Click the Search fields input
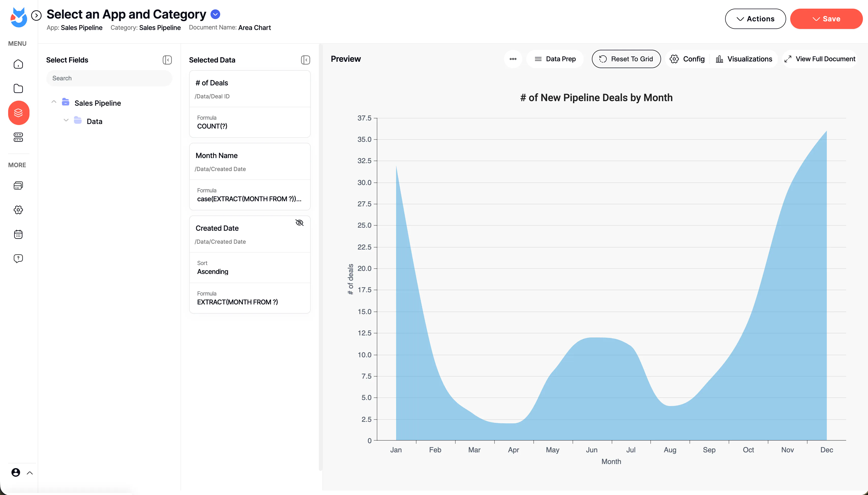 pos(109,78)
